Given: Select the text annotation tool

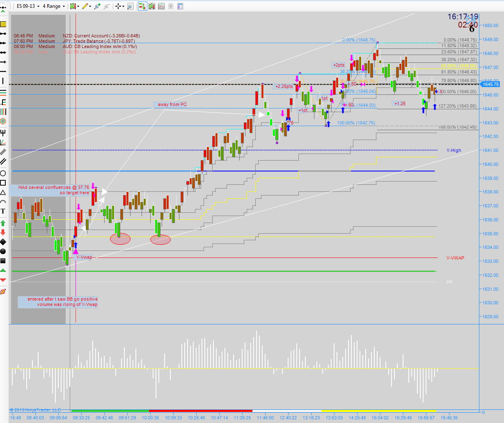Looking at the screenshot, I should [4, 212].
